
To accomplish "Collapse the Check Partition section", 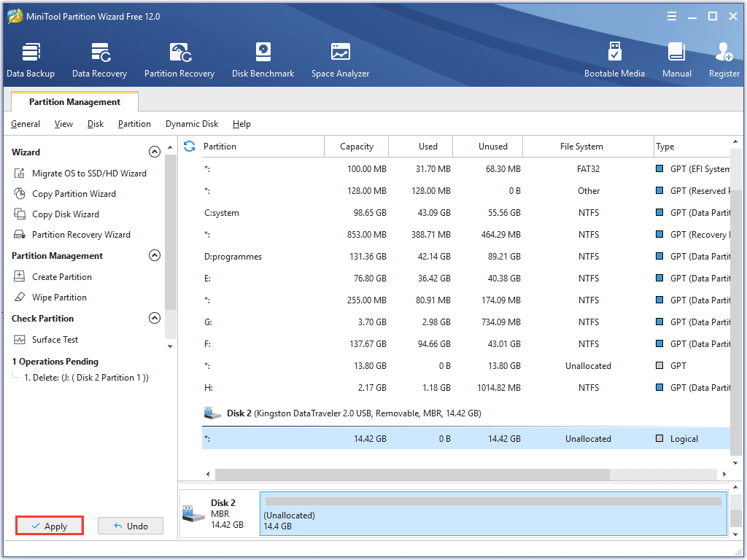I will (x=155, y=318).
